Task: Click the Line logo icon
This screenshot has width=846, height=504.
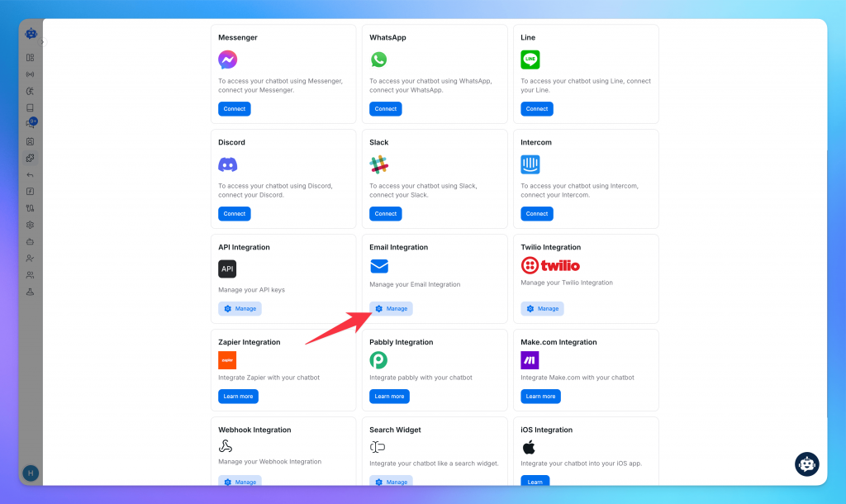Action: [530, 59]
